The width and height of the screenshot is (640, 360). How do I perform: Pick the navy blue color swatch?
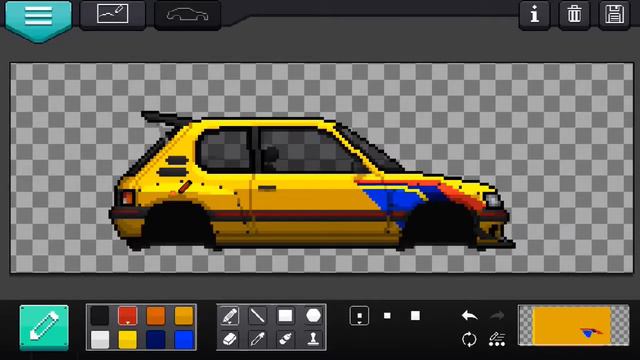[x=156, y=340]
